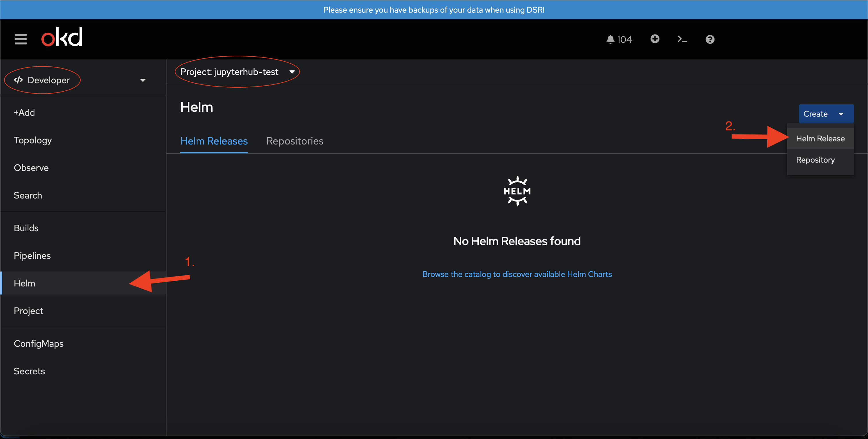Open the Create dropdown button
868x439 pixels.
[x=826, y=114]
